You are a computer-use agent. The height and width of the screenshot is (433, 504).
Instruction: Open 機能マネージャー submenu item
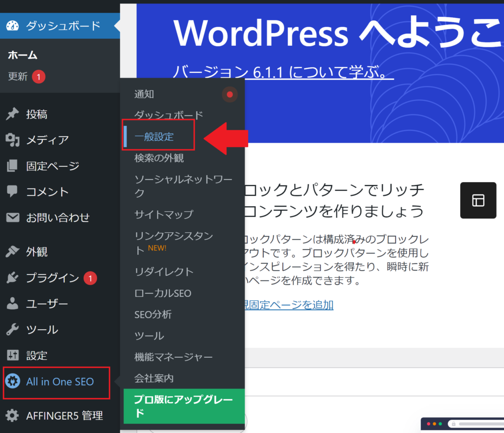(174, 357)
